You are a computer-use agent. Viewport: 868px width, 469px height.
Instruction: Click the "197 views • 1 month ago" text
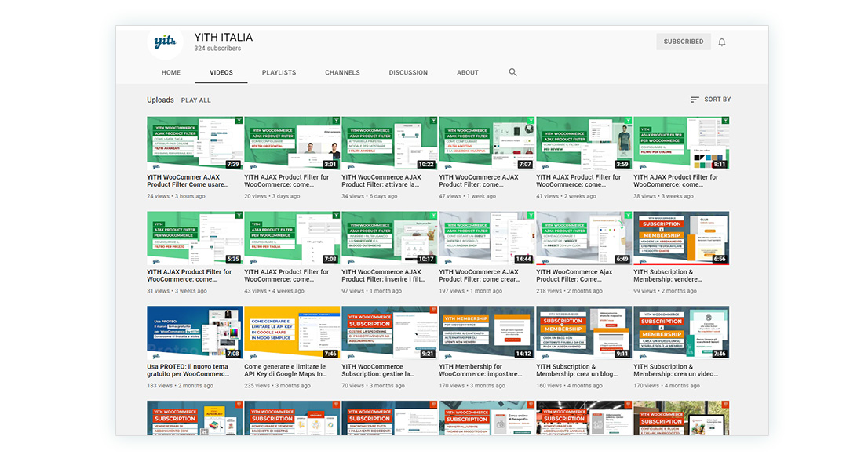tap(471, 291)
